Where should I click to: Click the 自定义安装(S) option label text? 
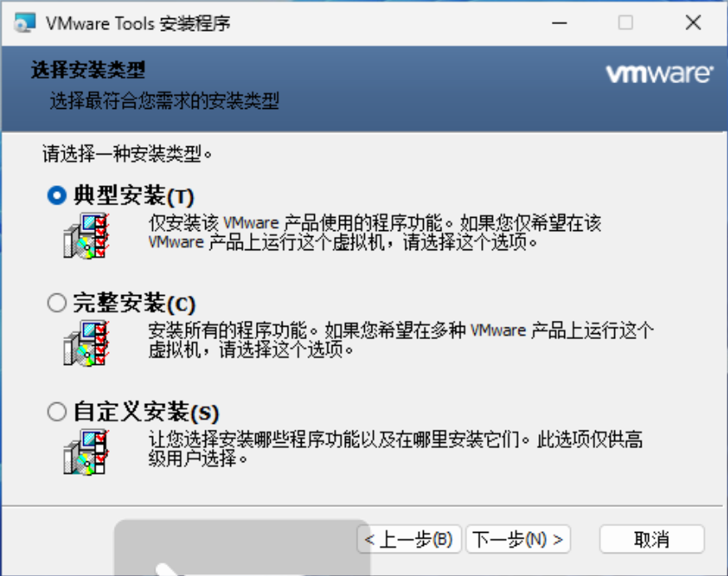146,412
